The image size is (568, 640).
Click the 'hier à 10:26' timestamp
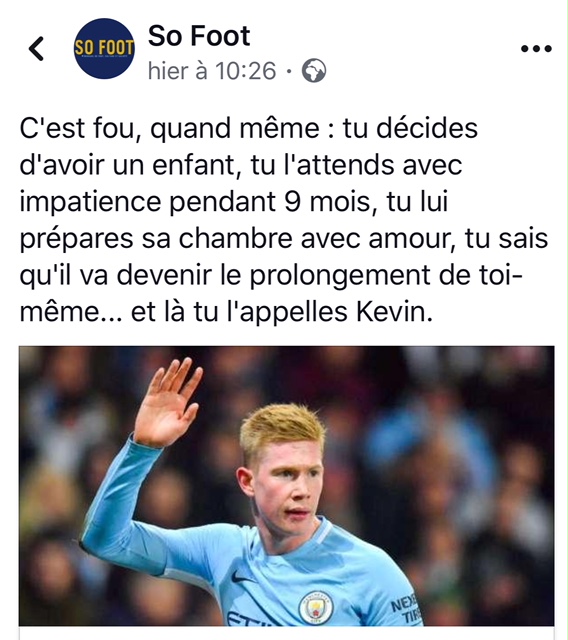[x=212, y=71]
